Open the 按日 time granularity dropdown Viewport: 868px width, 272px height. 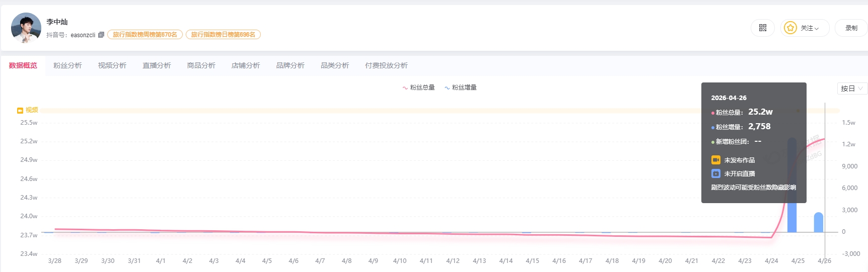(852, 88)
